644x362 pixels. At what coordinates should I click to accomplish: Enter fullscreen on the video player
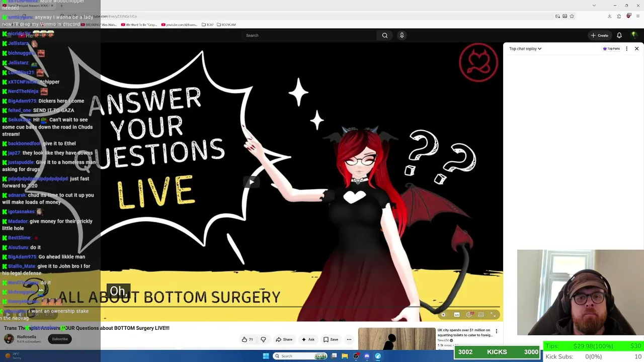(x=493, y=315)
